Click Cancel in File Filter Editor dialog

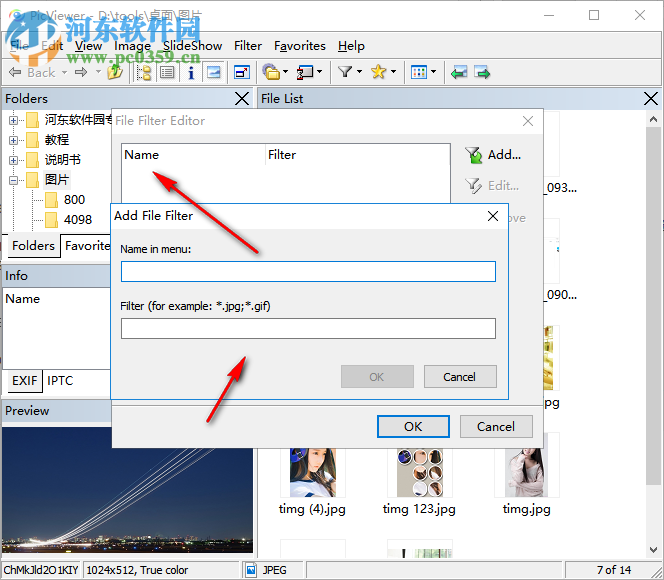click(496, 426)
